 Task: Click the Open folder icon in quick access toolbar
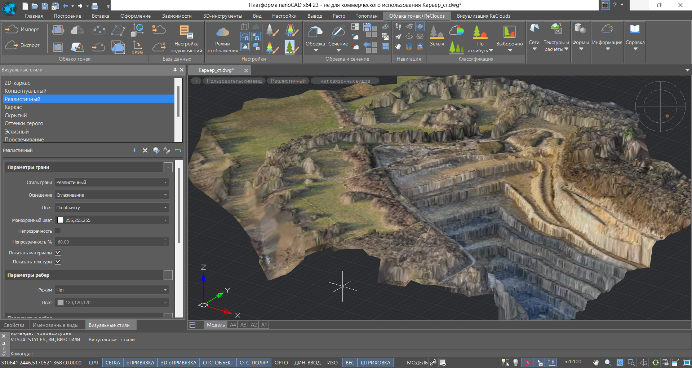34,6
